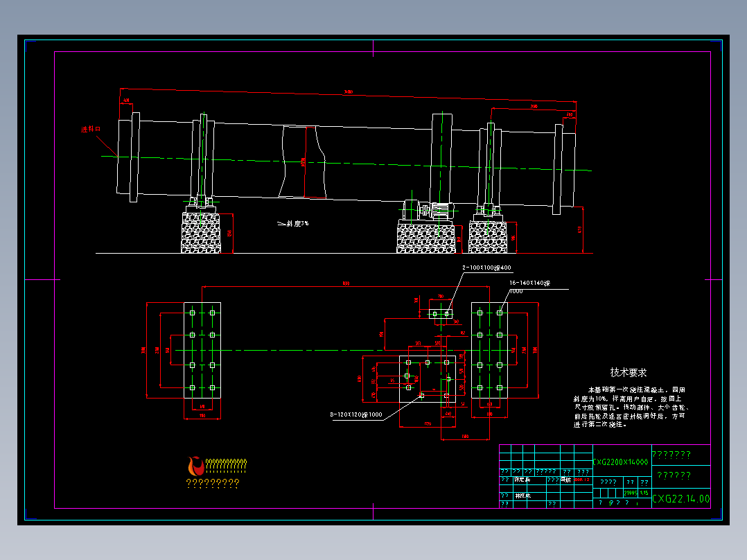This screenshot has width=747, height=560.
Task: Select the 2-100X100深400 hole callout
Action: point(486,268)
